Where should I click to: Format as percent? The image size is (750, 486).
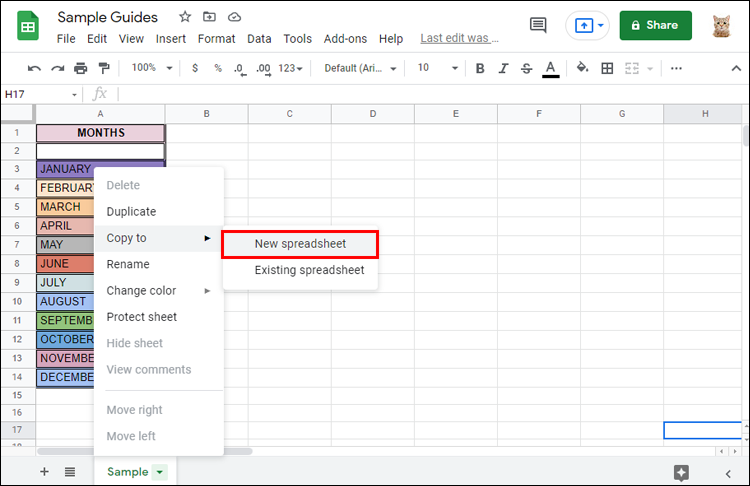pyautogui.click(x=218, y=68)
